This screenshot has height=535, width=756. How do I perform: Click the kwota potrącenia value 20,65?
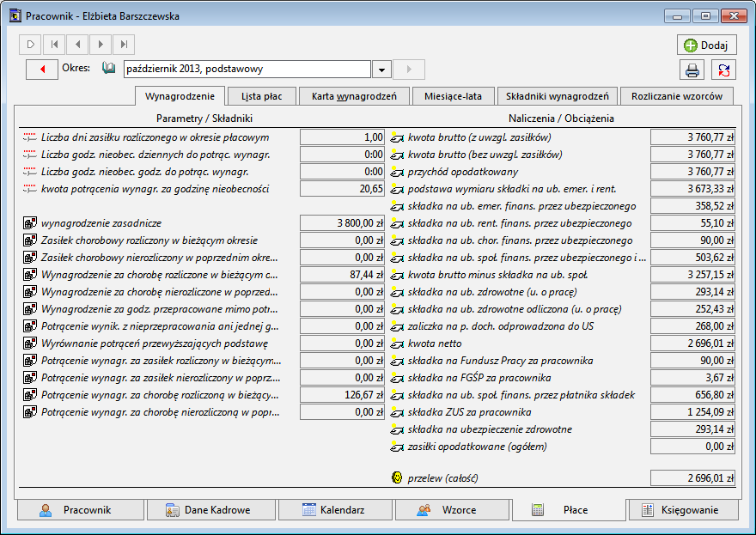coord(342,189)
